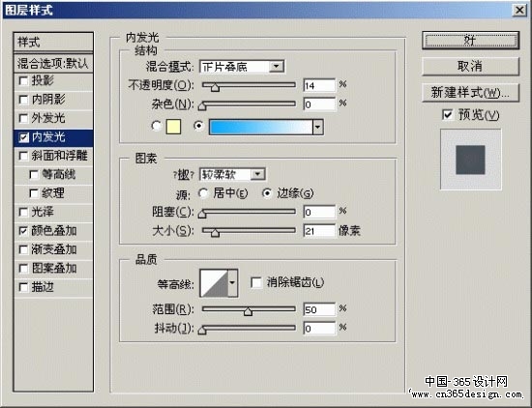532x408 pixels.
Task: Open the blue gradient picker bar
Action: [260, 127]
